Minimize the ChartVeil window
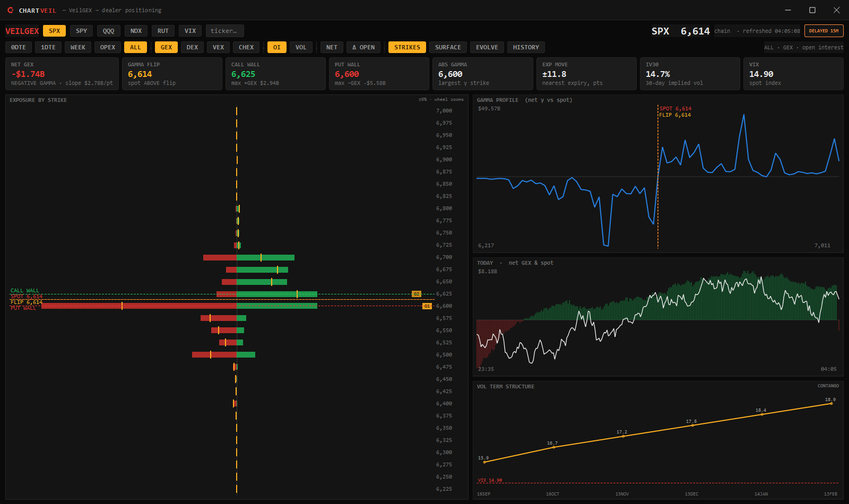The height and width of the screenshot is (504, 849). click(788, 10)
